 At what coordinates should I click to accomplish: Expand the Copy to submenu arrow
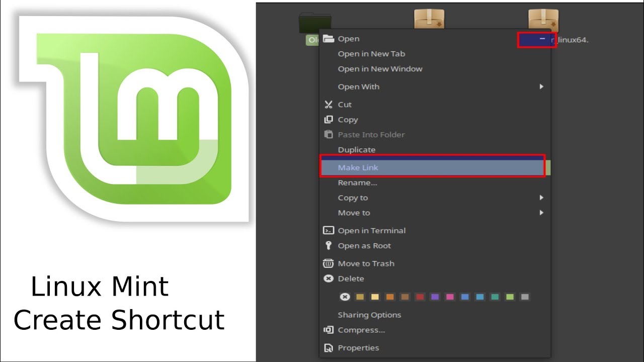pos(541,198)
